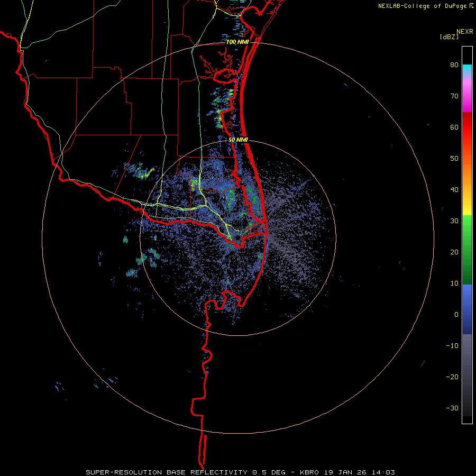Click the 0 dBZ value on the color scale
This screenshot has height=476, width=476.
click(x=456, y=315)
